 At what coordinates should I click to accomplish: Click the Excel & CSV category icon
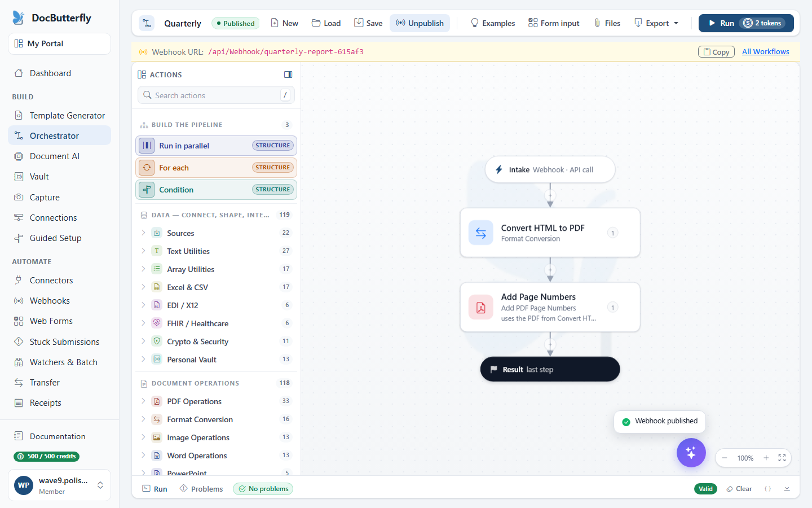tap(157, 287)
